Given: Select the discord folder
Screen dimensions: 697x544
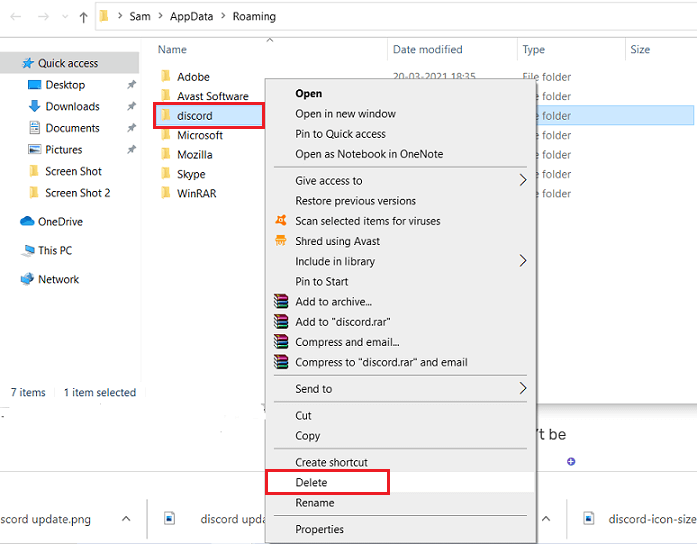Looking at the screenshot, I should point(195,116).
